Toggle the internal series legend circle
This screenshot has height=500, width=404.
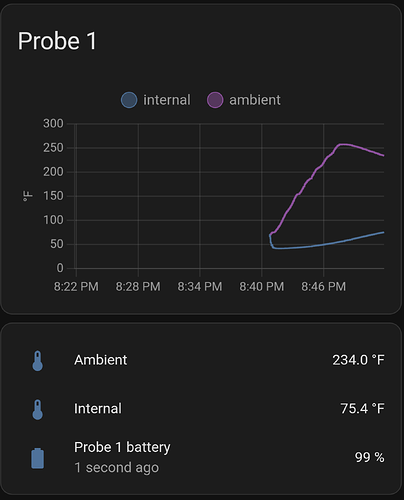129,100
